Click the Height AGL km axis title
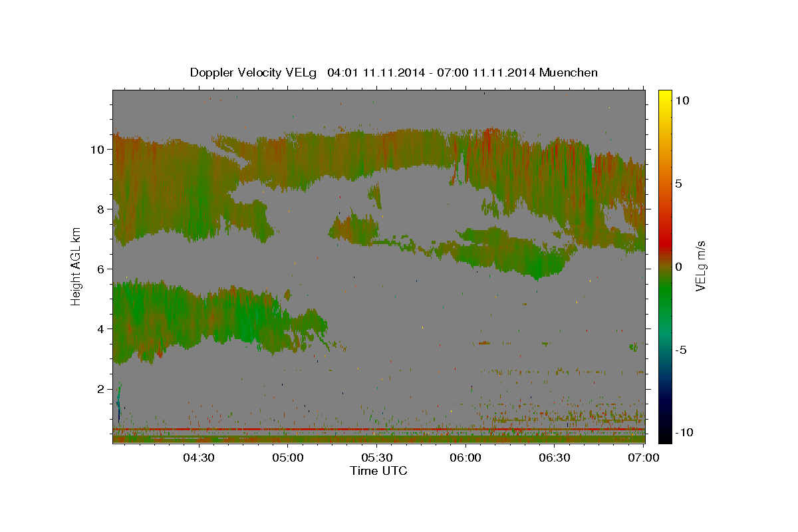 tap(76, 266)
